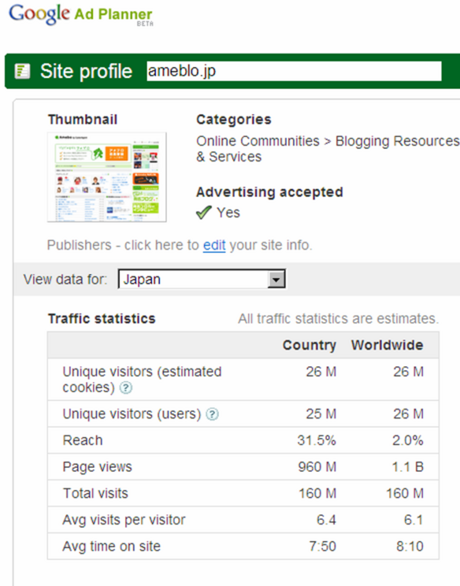Image resolution: width=460 pixels, height=586 pixels.
Task: Expand the View data for dropdown arrow
Action: tap(276, 279)
